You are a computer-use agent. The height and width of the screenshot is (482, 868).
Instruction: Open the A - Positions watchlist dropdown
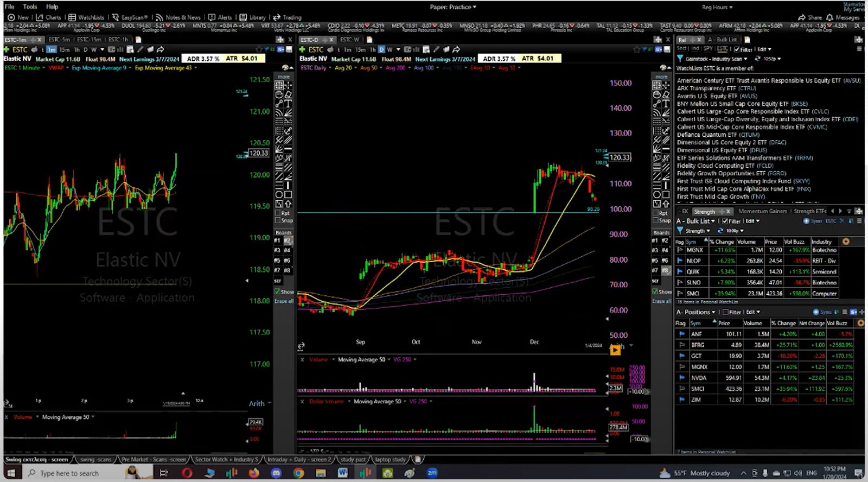tap(695, 312)
